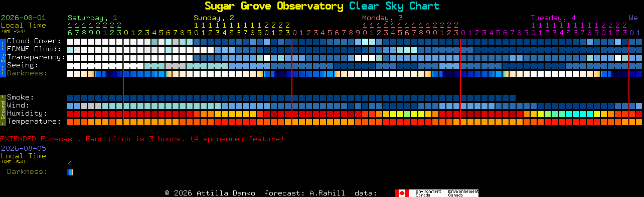
Task: Click the first Saturday Cloud Cover block
Action: [x=70, y=41]
